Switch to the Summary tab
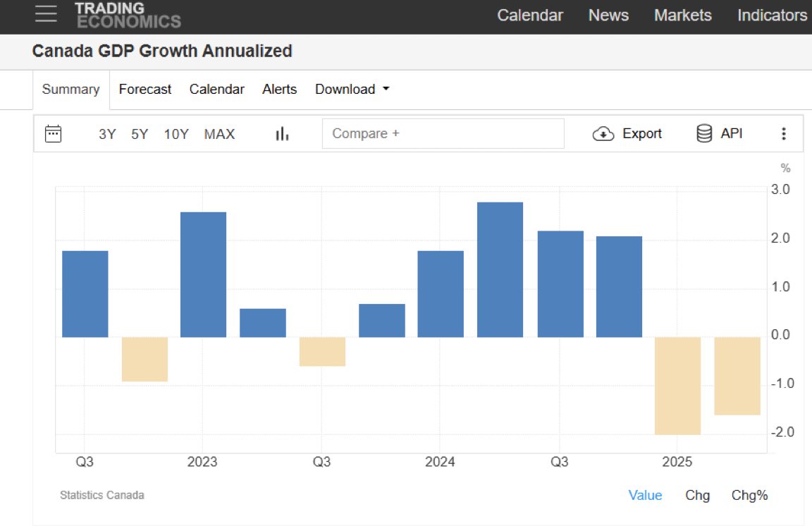This screenshot has height=526, width=812. [71, 89]
